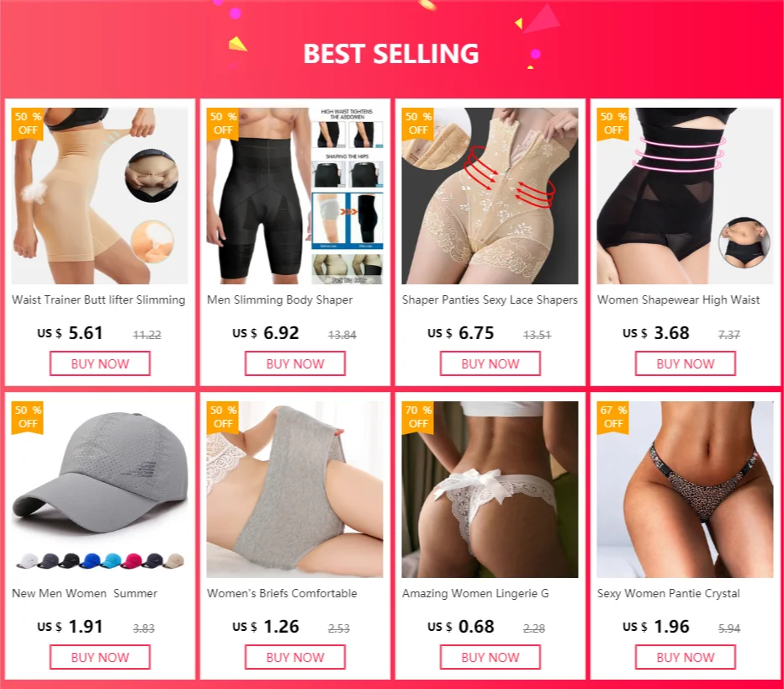
Task: Click BUY NOW for Men Slimming Body Shaper
Action: pyautogui.click(x=295, y=363)
